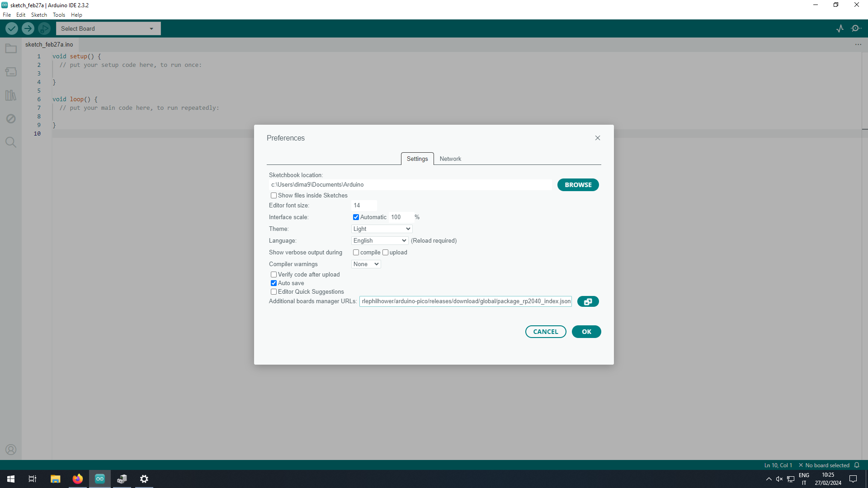Click the ENG IT language indicator
Viewport: 868px width, 488px height.
click(804, 479)
